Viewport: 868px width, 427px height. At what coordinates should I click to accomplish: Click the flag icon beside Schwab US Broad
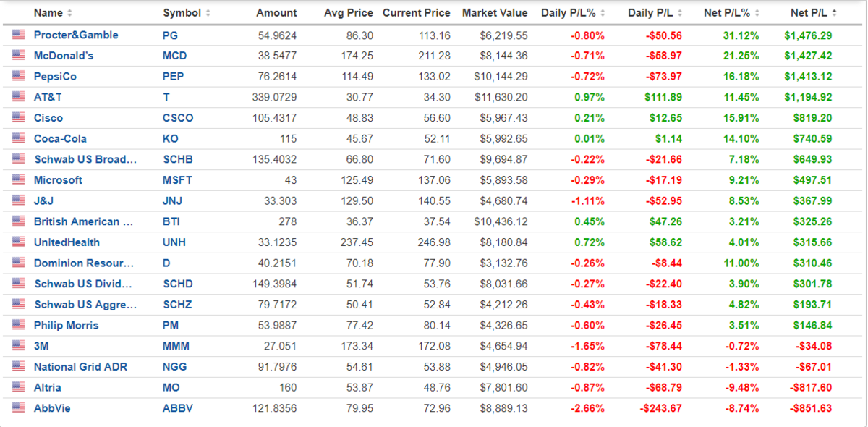pos(18,159)
